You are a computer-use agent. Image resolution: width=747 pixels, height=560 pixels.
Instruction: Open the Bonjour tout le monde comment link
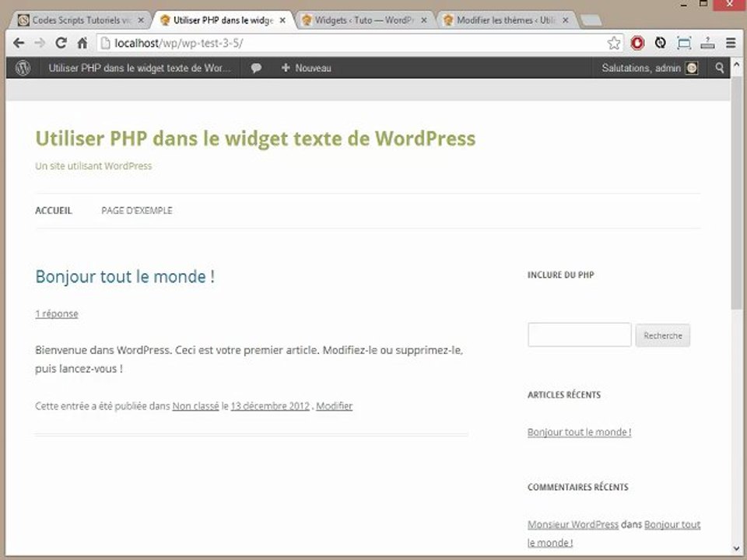pyautogui.click(x=614, y=534)
